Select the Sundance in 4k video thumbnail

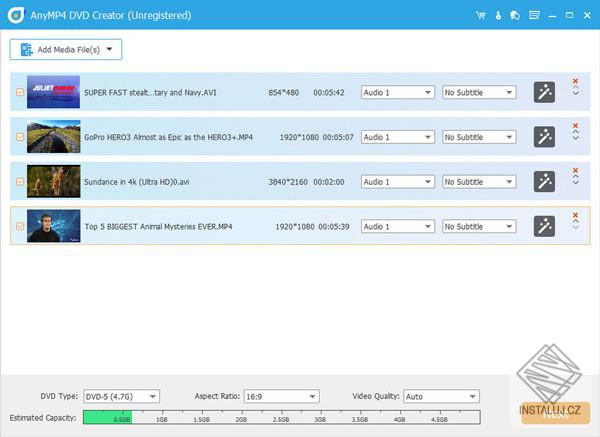click(54, 181)
